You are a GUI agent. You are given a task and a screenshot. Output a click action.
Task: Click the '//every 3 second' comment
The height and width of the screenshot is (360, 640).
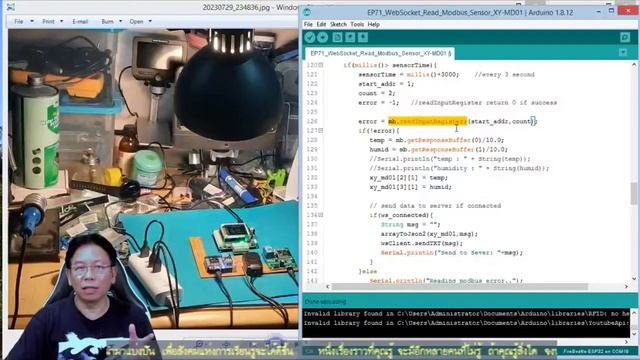point(504,75)
